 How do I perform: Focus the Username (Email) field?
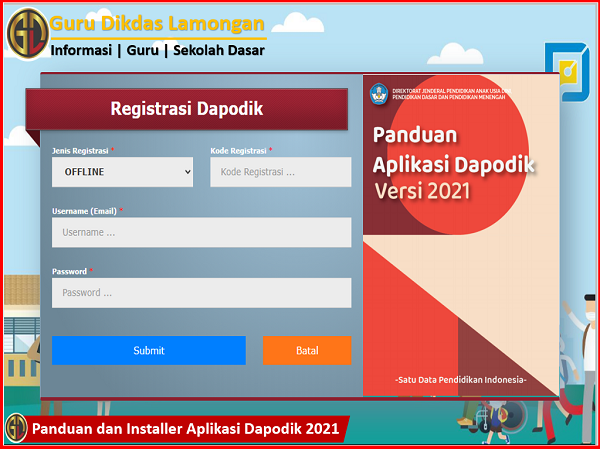click(x=201, y=232)
